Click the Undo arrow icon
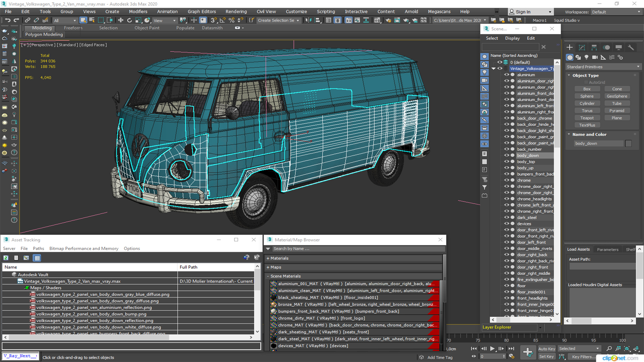644x362 pixels. [7, 20]
